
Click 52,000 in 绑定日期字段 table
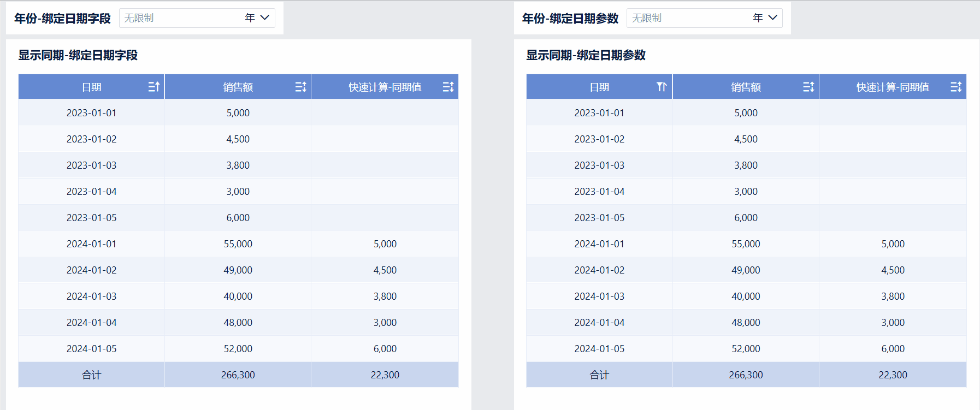238,349
